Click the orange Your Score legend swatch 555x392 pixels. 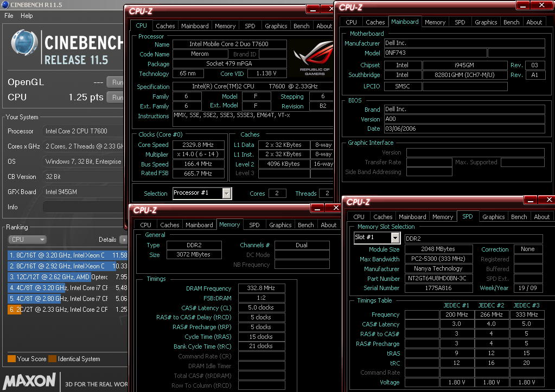pos(11,359)
